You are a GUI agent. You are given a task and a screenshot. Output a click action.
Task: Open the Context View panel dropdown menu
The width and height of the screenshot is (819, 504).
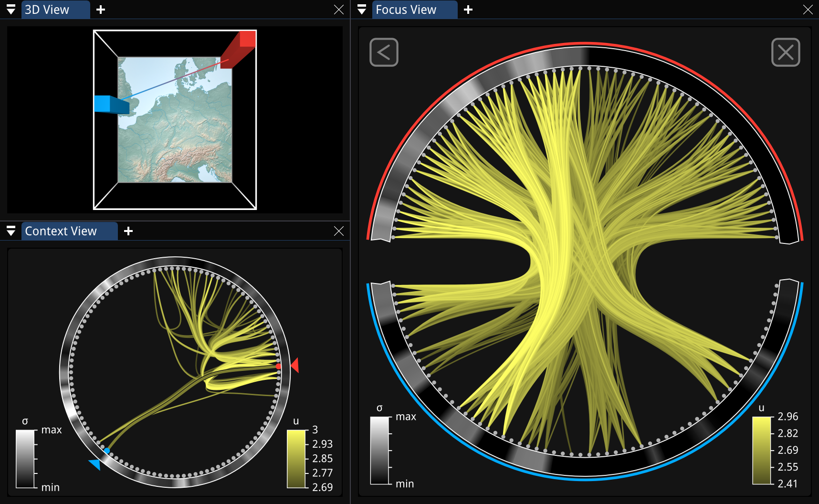(10, 231)
